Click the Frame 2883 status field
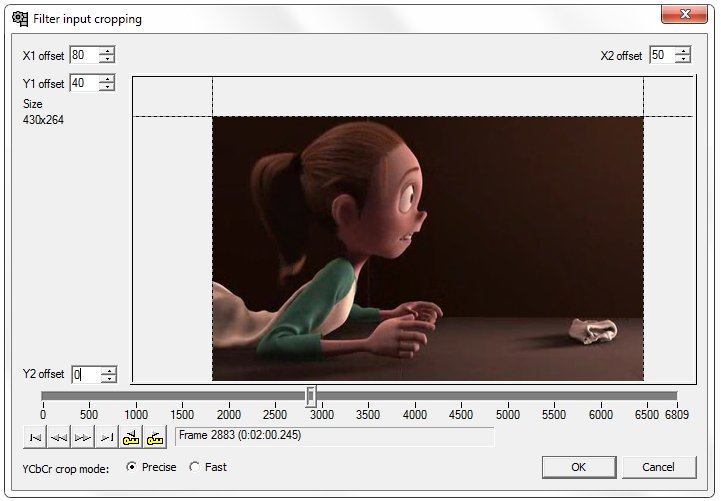The image size is (721, 501). coord(335,436)
